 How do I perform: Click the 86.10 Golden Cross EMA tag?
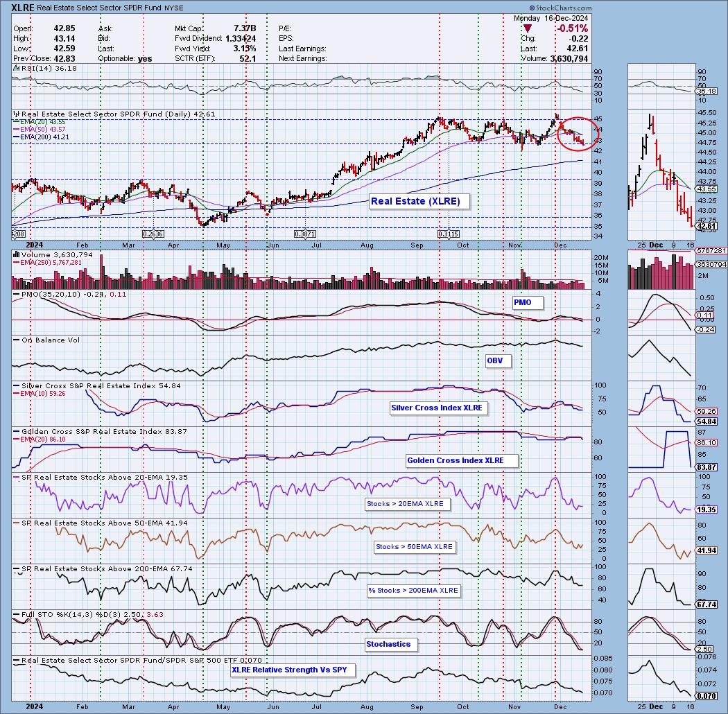[x=707, y=442]
